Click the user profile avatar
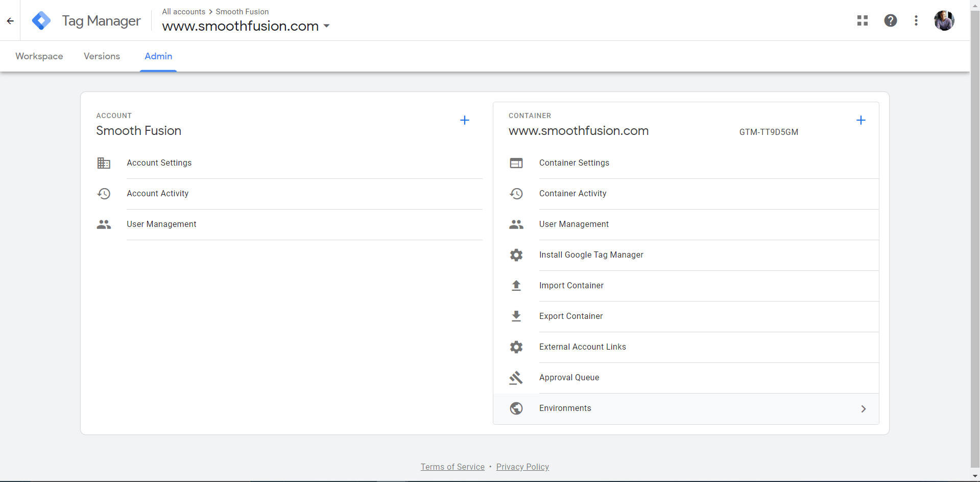 click(944, 20)
